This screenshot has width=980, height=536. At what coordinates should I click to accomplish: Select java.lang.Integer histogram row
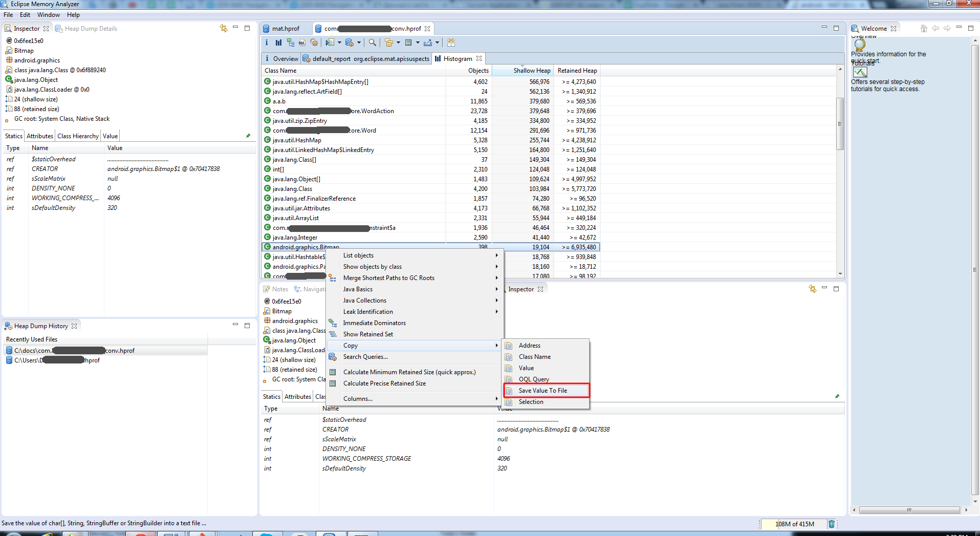pos(430,238)
